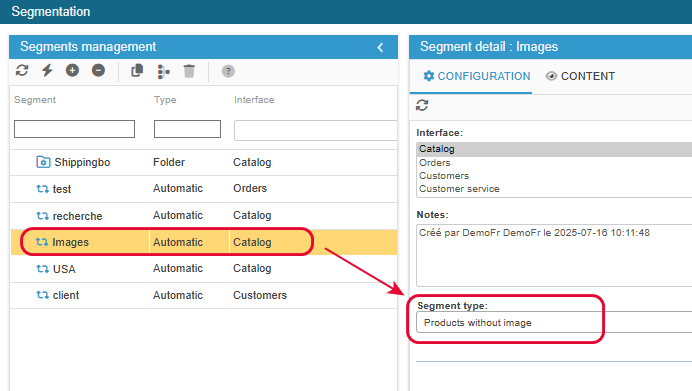Click the Catalog cell in the USA row
The width and height of the screenshot is (692, 391).
click(x=252, y=268)
